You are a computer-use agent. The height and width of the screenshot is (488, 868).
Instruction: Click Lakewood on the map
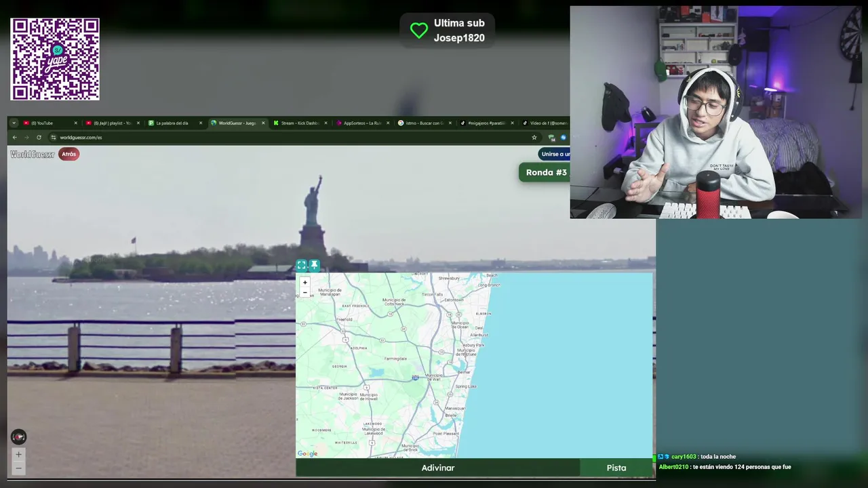[373, 424]
